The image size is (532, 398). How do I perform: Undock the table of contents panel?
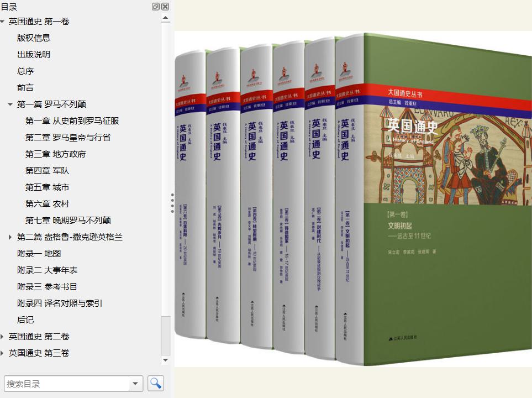click(x=156, y=7)
